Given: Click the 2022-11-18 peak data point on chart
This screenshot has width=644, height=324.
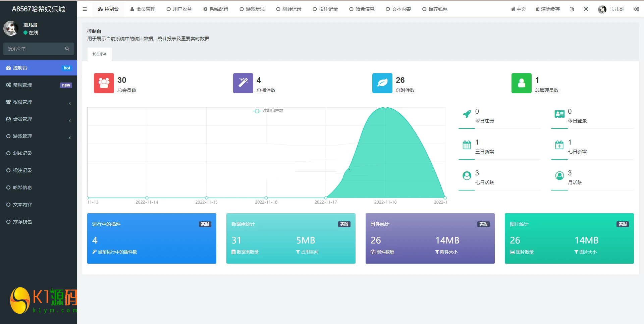Looking at the screenshot, I should [x=385, y=108].
